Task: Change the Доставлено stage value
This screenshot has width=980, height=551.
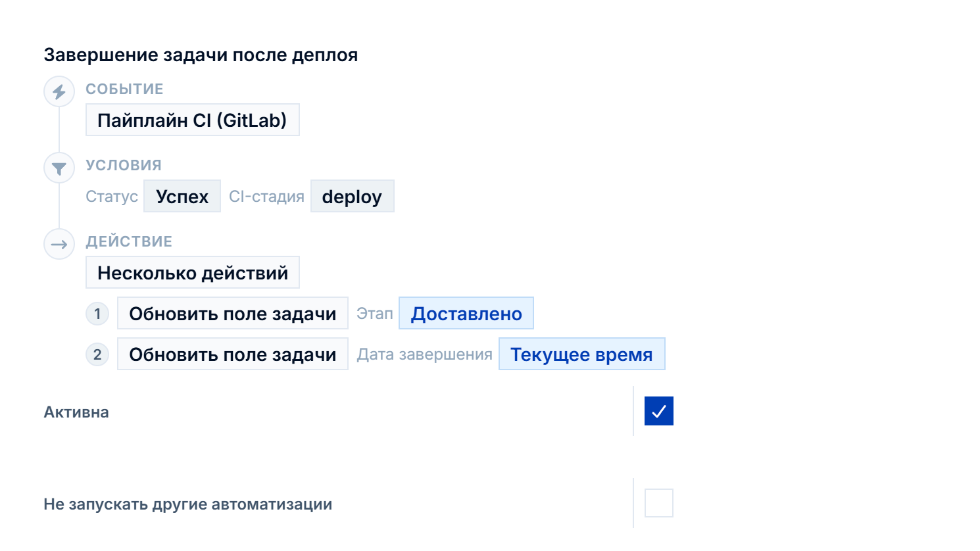Action: (466, 313)
